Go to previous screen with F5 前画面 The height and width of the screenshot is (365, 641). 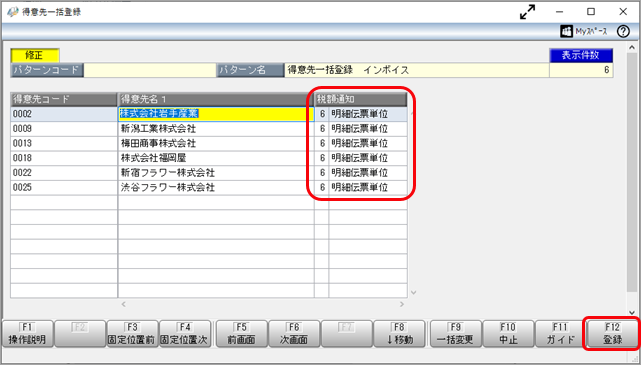pyautogui.click(x=242, y=334)
